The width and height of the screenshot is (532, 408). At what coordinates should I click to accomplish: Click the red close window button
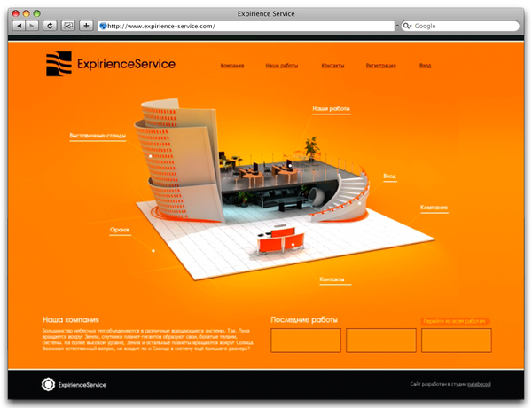16,13
